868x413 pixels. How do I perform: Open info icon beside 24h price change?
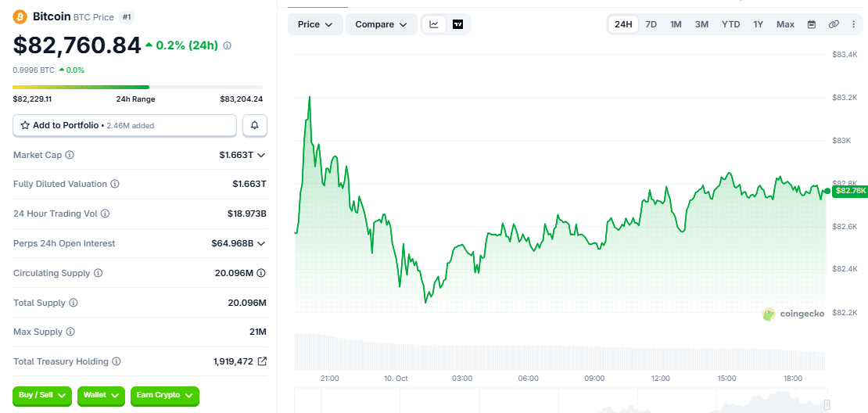[227, 46]
